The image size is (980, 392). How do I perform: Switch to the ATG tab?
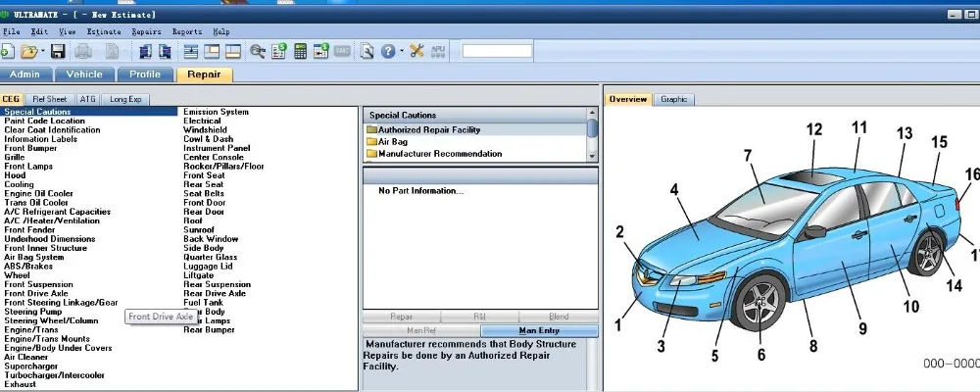point(88,99)
